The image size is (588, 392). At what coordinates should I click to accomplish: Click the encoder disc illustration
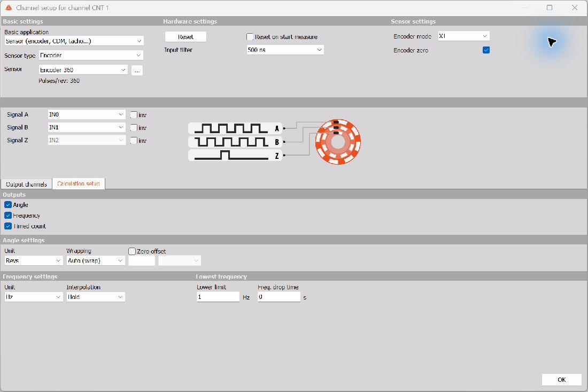tap(338, 142)
